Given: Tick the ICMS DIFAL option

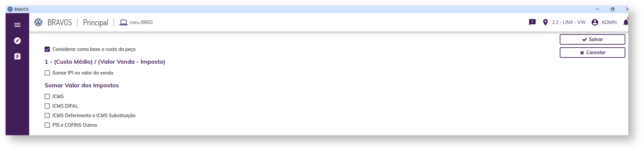Looking at the screenshot, I should (47, 106).
